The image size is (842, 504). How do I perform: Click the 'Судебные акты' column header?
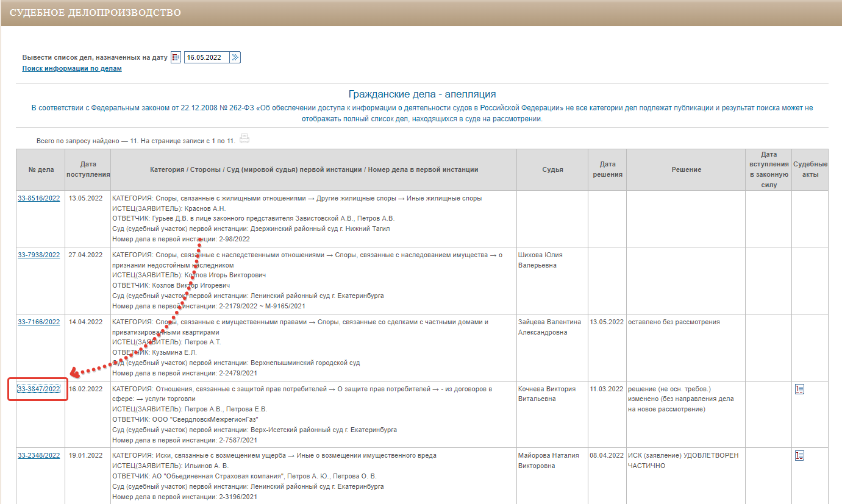point(810,169)
